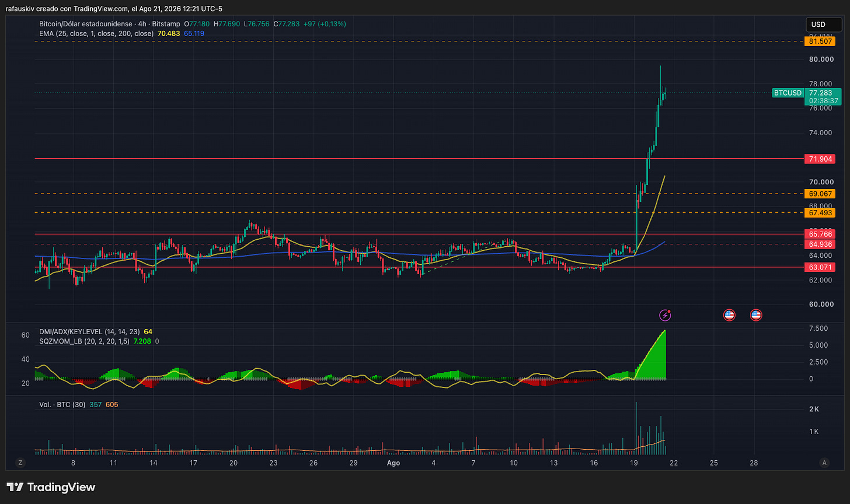The image size is (850, 504).
Task: Click the Bitstamp exchange name in title
Action: [166, 24]
